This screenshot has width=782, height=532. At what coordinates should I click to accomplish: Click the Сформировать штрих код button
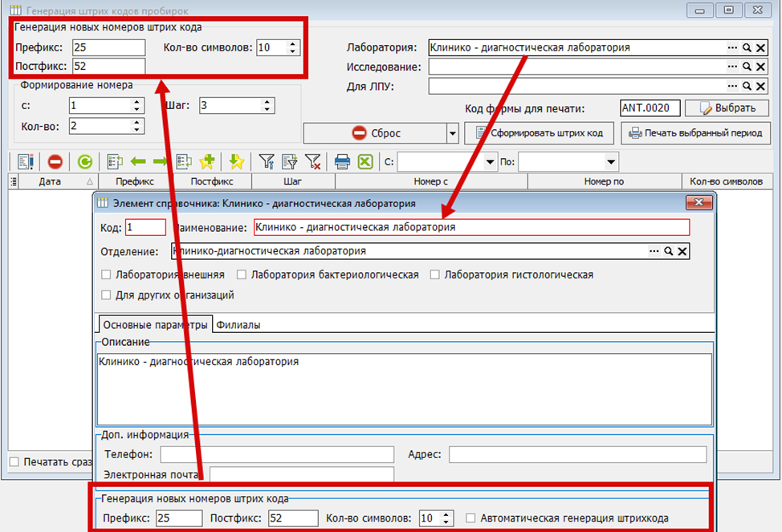(539, 133)
